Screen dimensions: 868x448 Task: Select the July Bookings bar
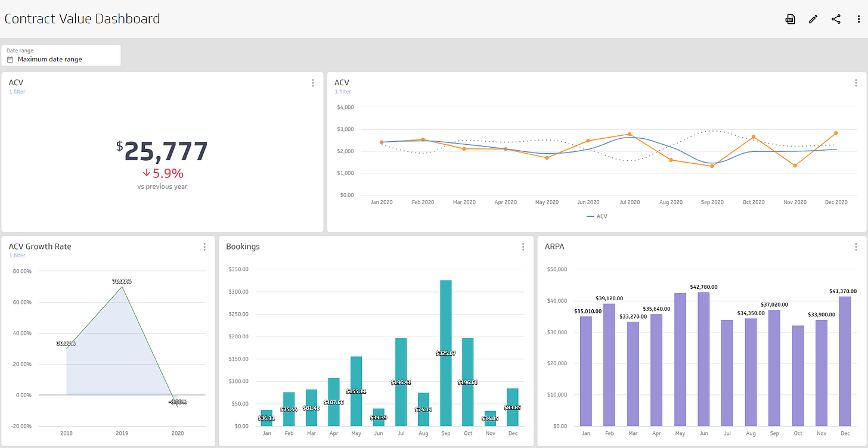coord(401,382)
